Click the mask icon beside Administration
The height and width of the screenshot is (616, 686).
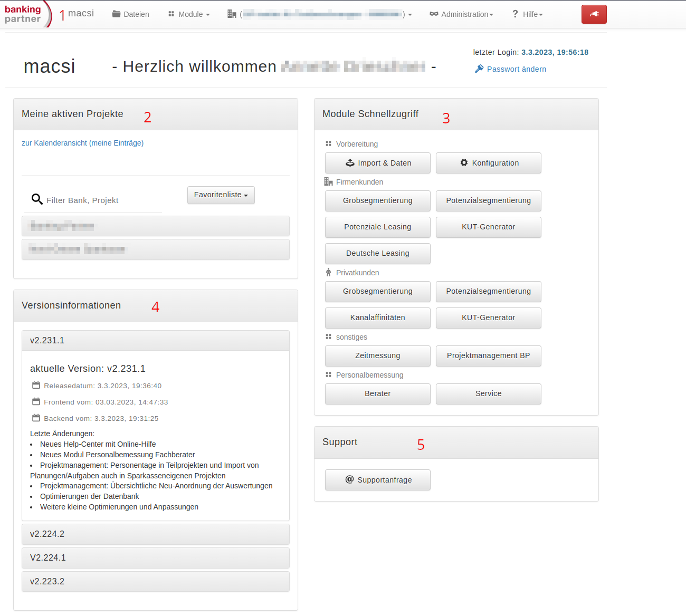434,14
